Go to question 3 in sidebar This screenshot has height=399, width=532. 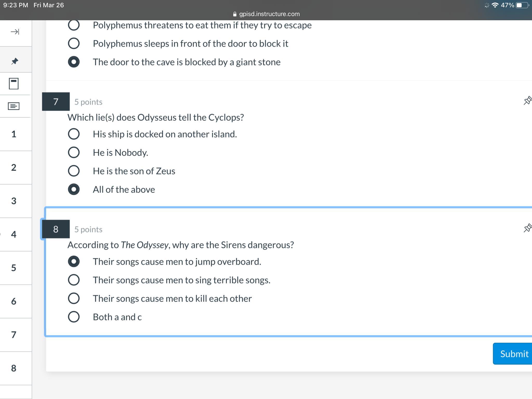(14, 201)
